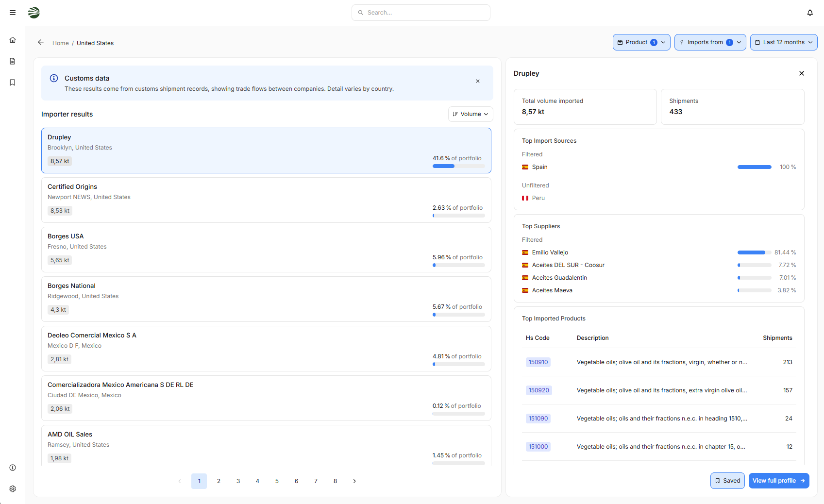Select the AMD OIL Sales importer

tap(266, 445)
